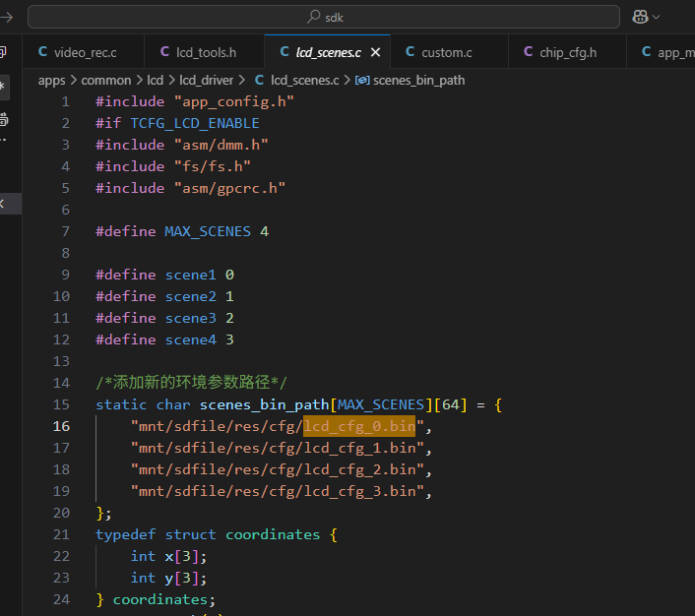Open the Copilot chat icon
695x616 pixels.
point(640,17)
